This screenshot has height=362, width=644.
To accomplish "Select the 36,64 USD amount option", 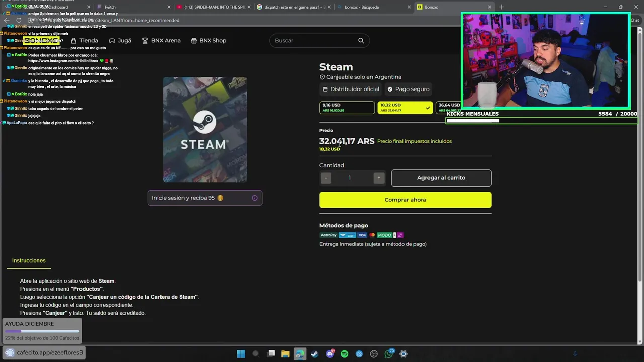I will click(449, 108).
